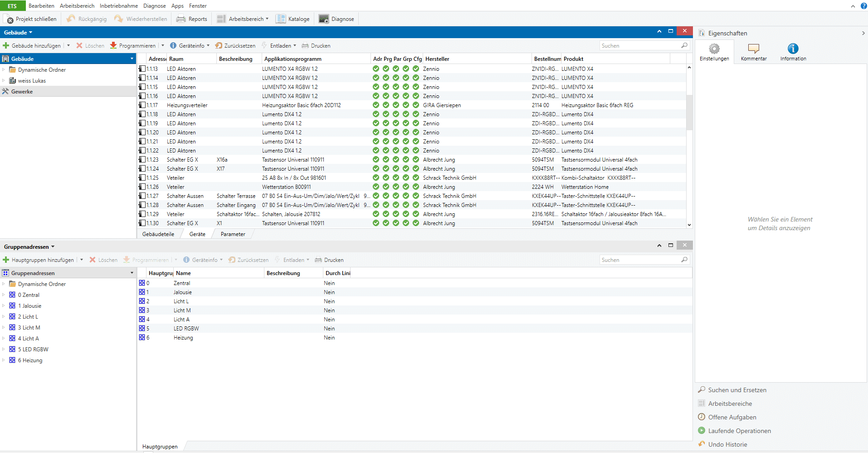The image size is (868, 453).
Task: Click the Arbeitsbereiche icon in side panel
Action: [x=702, y=404]
